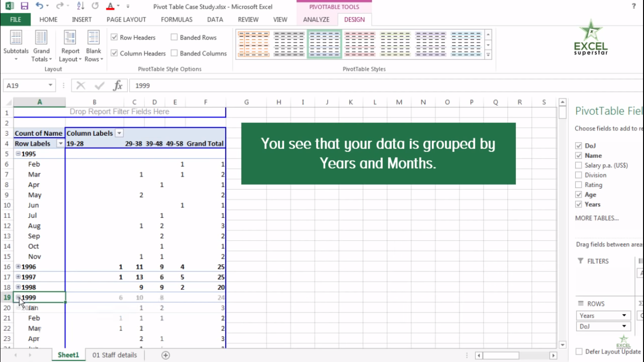The height and width of the screenshot is (362, 644).
Task: Check the Salary p.a. (US$) field
Action: [x=578, y=165]
